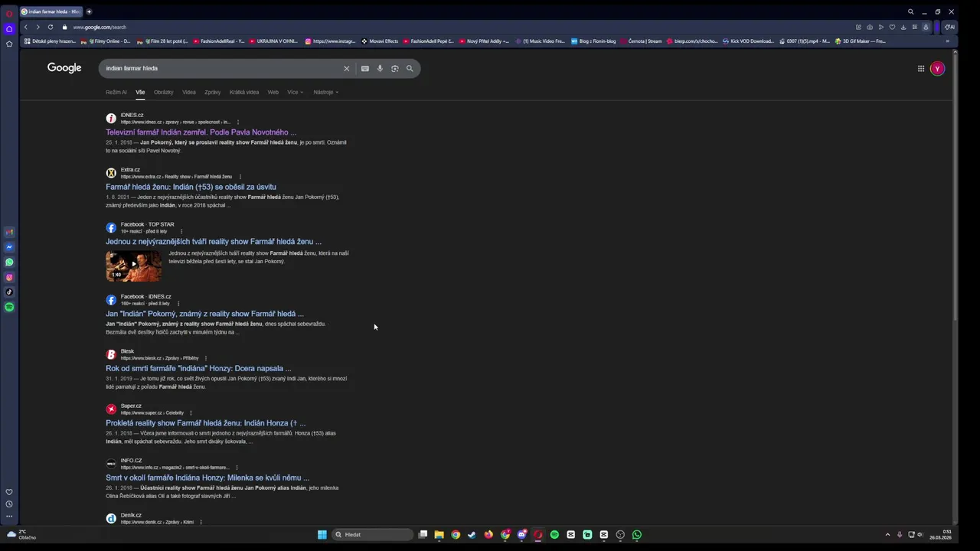This screenshot has height=551, width=980.
Task: Show more bookmarks with the double chevron
Action: pyautogui.click(x=947, y=41)
